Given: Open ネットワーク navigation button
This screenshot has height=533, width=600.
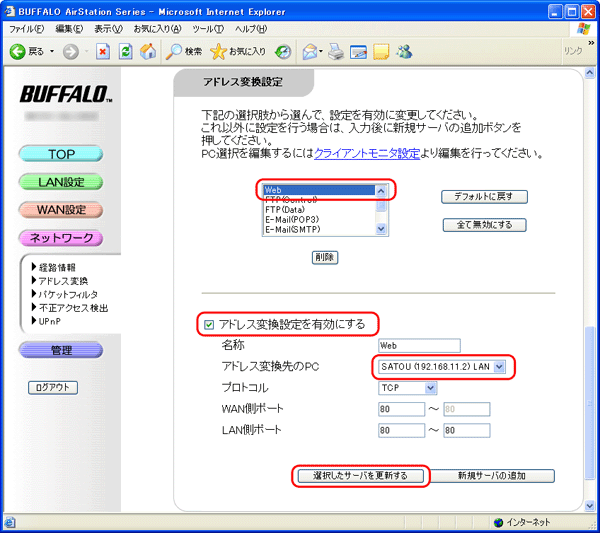Looking at the screenshot, I should pos(61,238).
